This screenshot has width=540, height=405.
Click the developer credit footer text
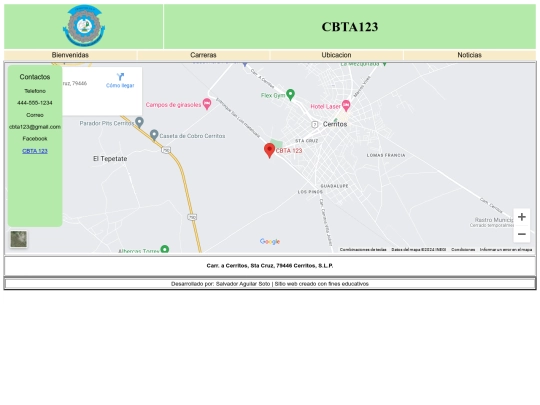pyautogui.click(x=270, y=284)
